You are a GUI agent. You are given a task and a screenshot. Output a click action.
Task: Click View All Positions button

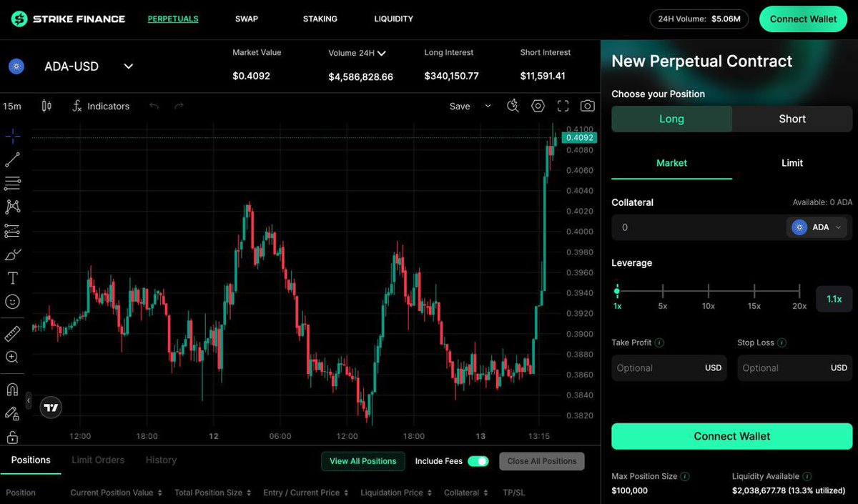tap(363, 461)
